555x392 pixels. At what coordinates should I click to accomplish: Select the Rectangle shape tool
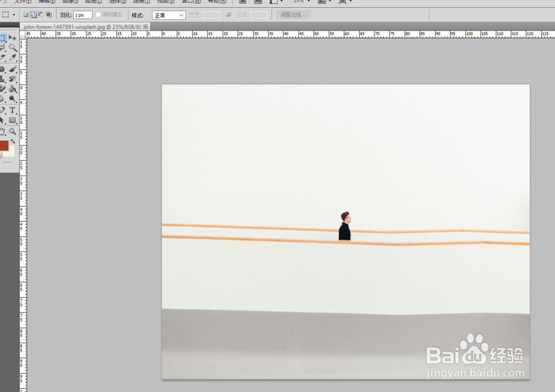[13, 120]
